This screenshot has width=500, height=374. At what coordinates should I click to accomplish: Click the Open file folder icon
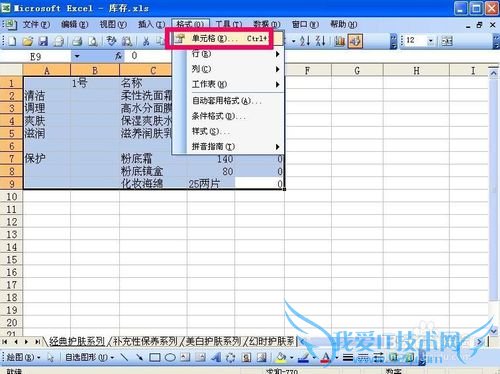[x=28, y=41]
